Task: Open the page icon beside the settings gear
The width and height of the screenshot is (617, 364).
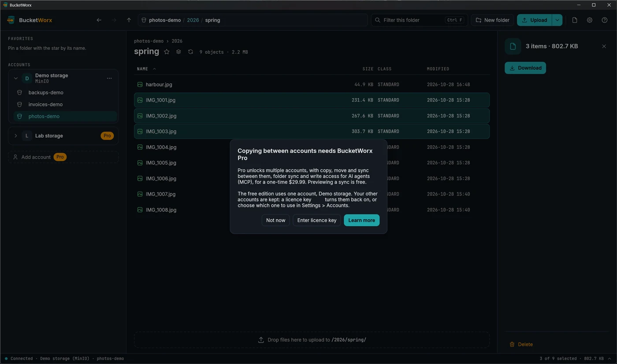Action: pyautogui.click(x=575, y=20)
